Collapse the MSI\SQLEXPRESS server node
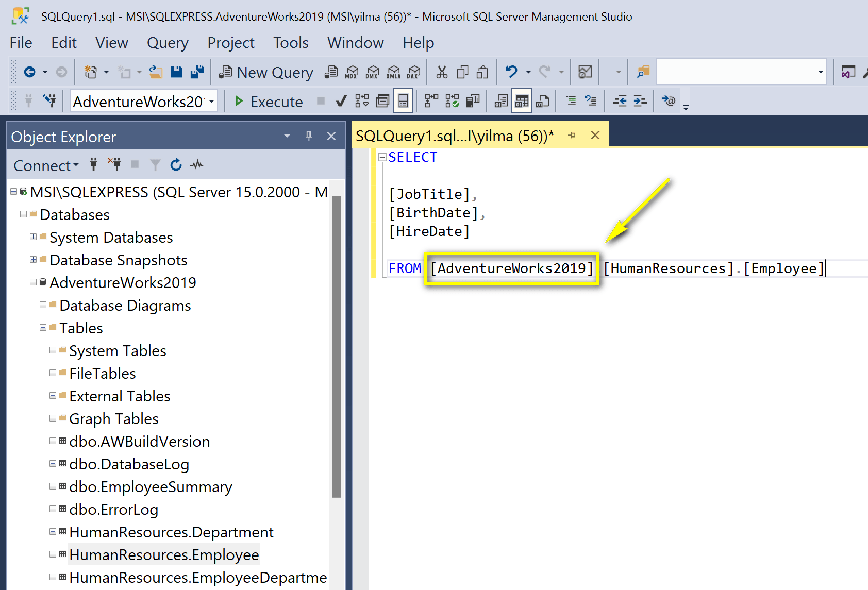The width and height of the screenshot is (868, 590). coord(13,192)
